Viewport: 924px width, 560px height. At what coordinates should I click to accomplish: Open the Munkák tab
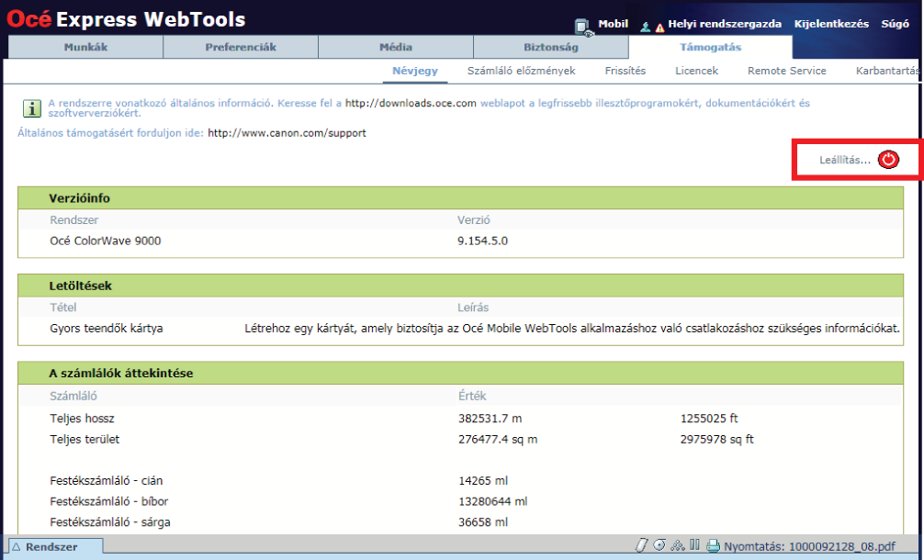click(x=85, y=47)
